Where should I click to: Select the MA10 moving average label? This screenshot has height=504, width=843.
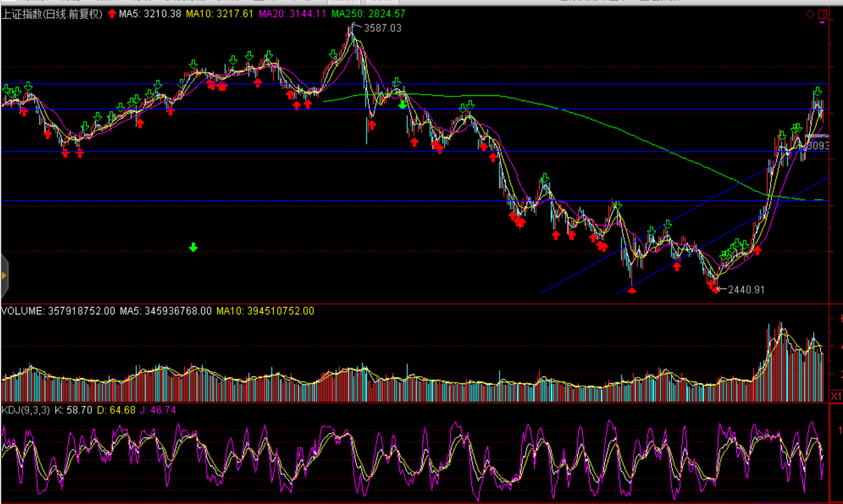pyautogui.click(x=220, y=14)
